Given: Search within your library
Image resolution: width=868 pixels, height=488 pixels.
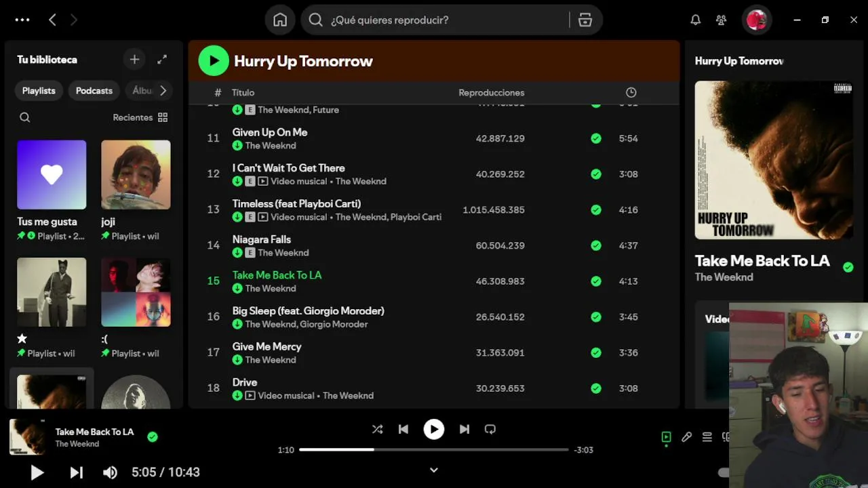Looking at the screenshot, I should pyautogui.click(x=25, y=117).
